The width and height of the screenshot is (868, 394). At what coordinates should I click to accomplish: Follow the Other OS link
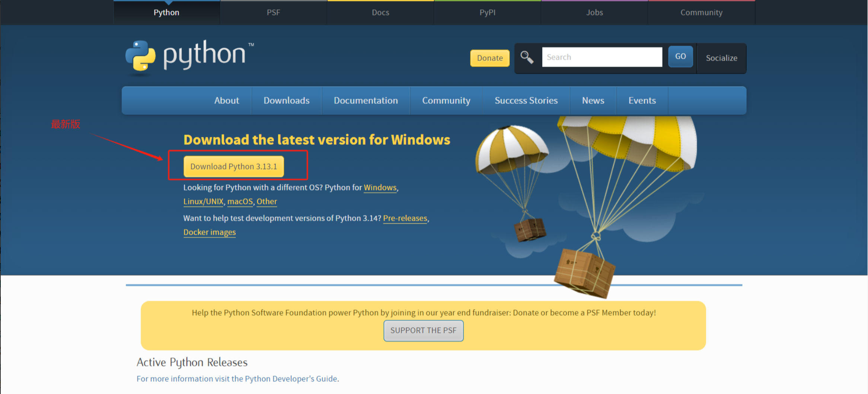point(267,201)
